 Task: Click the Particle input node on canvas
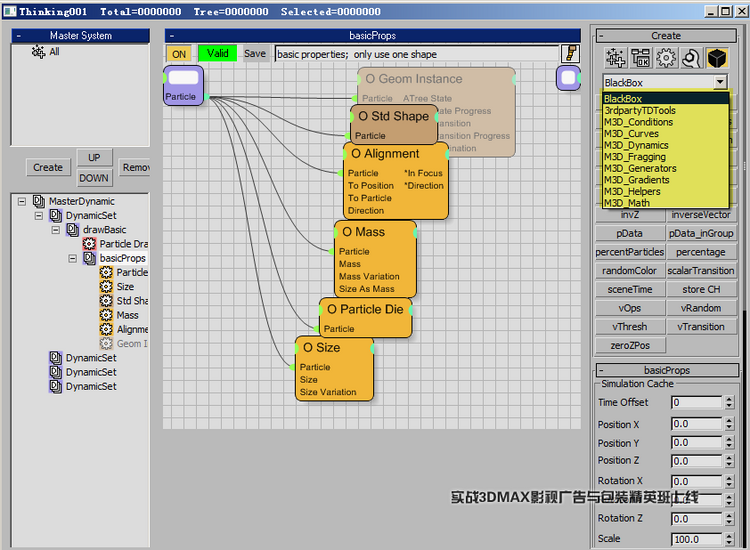click(x=183, y=85)
